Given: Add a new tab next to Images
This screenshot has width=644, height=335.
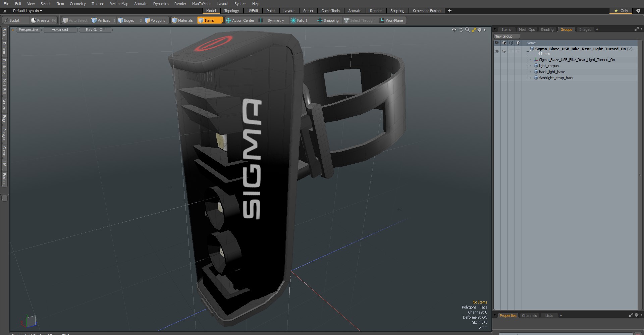Looking at the screenshot, I should pos(597,30).
